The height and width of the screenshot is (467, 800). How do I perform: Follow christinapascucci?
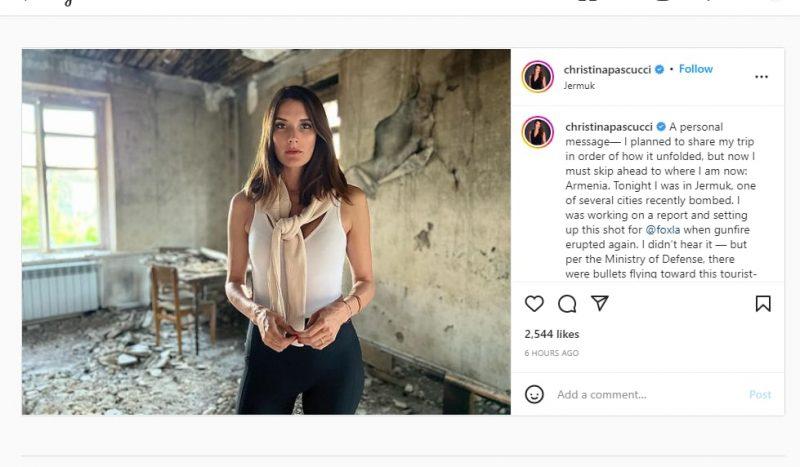click(x=696, y=69)
